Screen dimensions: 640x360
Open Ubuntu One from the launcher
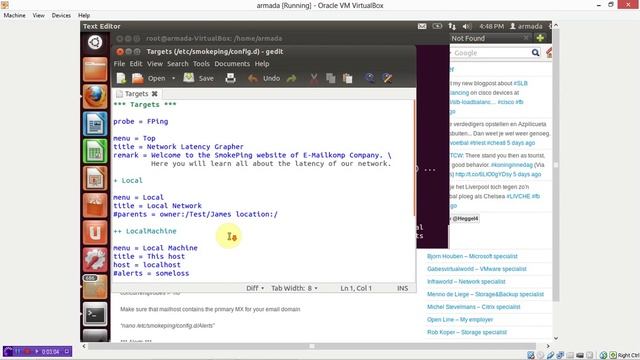point(95,232)
